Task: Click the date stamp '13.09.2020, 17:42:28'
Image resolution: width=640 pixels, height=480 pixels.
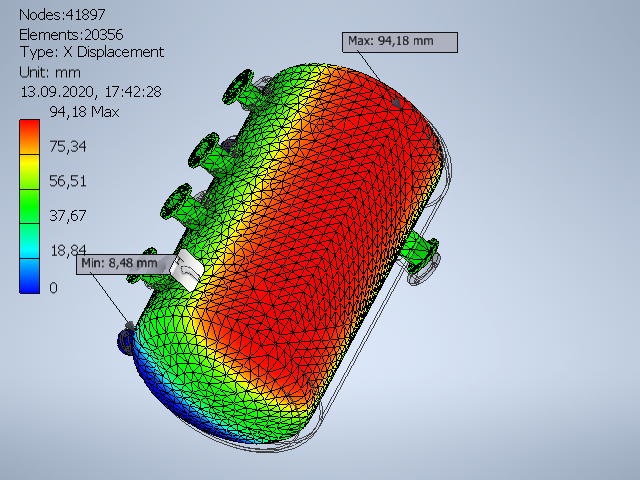Action: tap(91, 91)
